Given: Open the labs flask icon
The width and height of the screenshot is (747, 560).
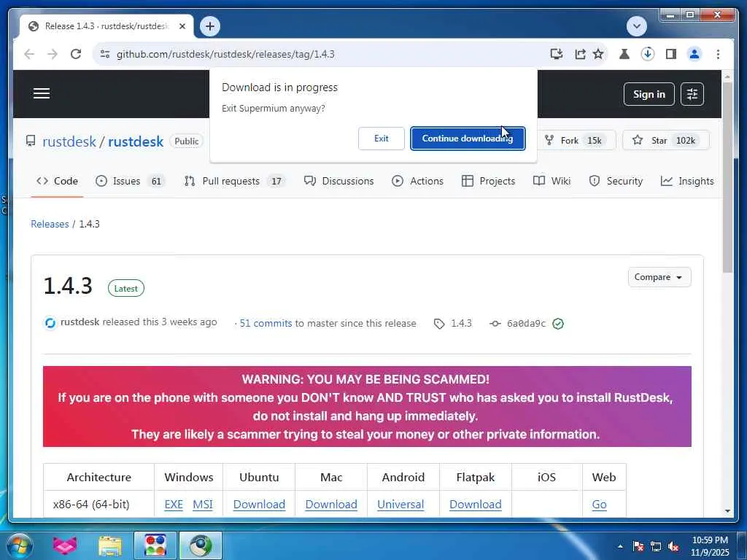Looking at the screenshot, I should click(624, 54).
